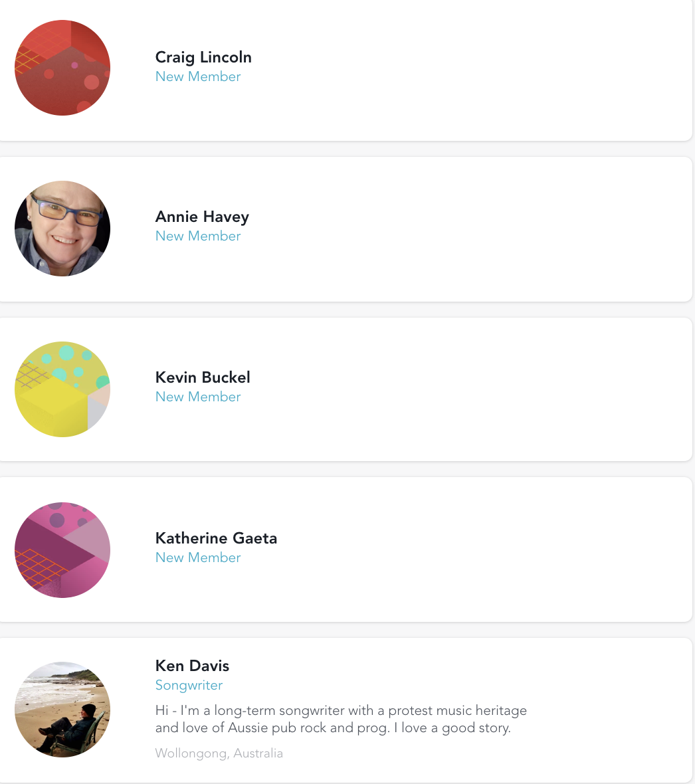Click Kevin Buckel's yellow avatar
Viewport: 695px width, 784px height.
(x=62, y=389)
